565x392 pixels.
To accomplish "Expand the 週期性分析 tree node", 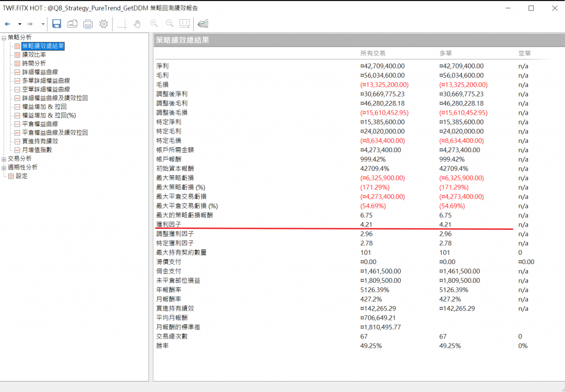I will pyautogui.click(x=4, y=168).
